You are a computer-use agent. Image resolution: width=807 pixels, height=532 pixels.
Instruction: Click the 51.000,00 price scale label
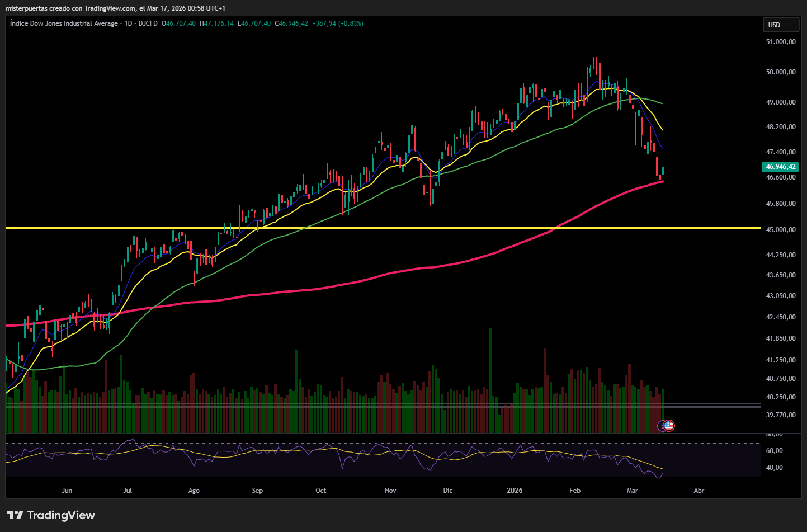[781, 42]
